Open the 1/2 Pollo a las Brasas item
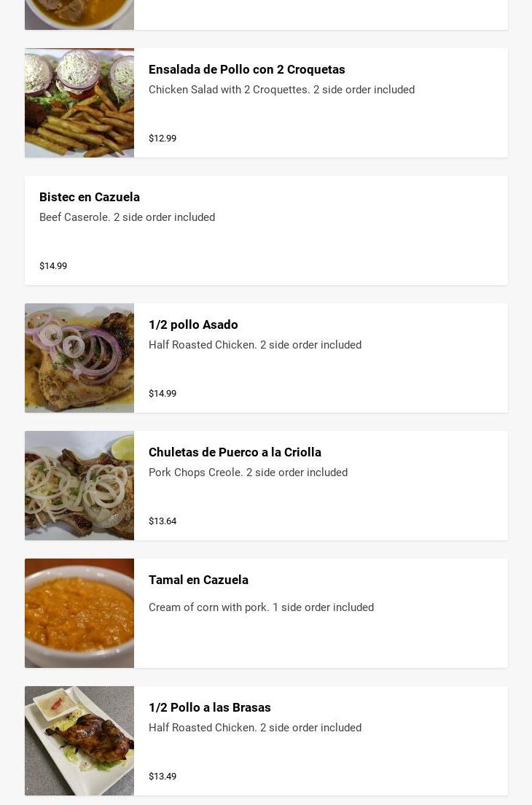The image size is (532, 805). pos(209,707)
